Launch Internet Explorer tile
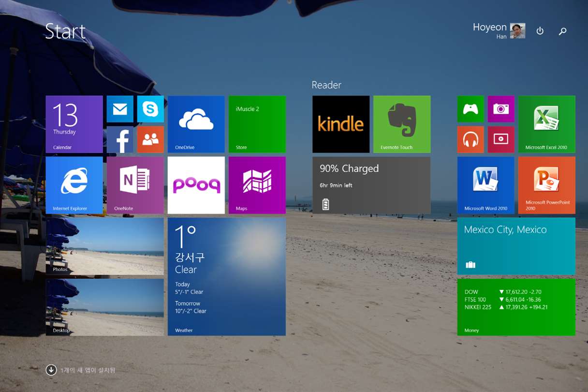588x392 pixels. (74, 185)
